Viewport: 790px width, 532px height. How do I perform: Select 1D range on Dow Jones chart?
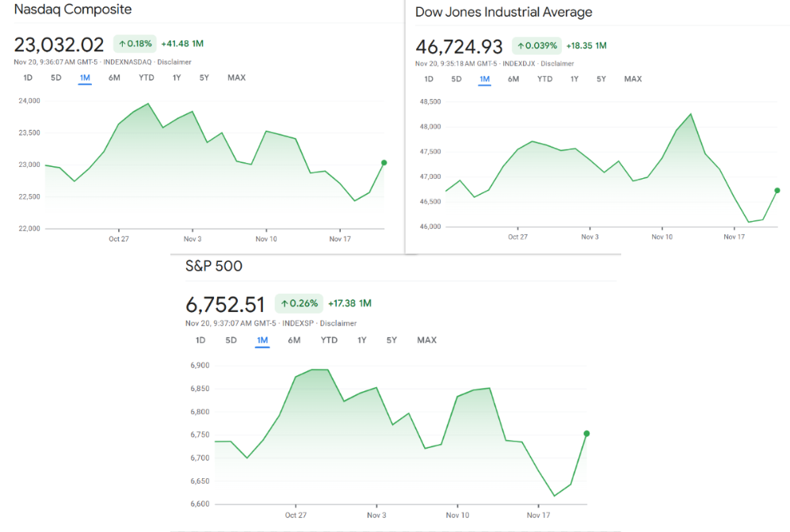click(x=429, y=79)
